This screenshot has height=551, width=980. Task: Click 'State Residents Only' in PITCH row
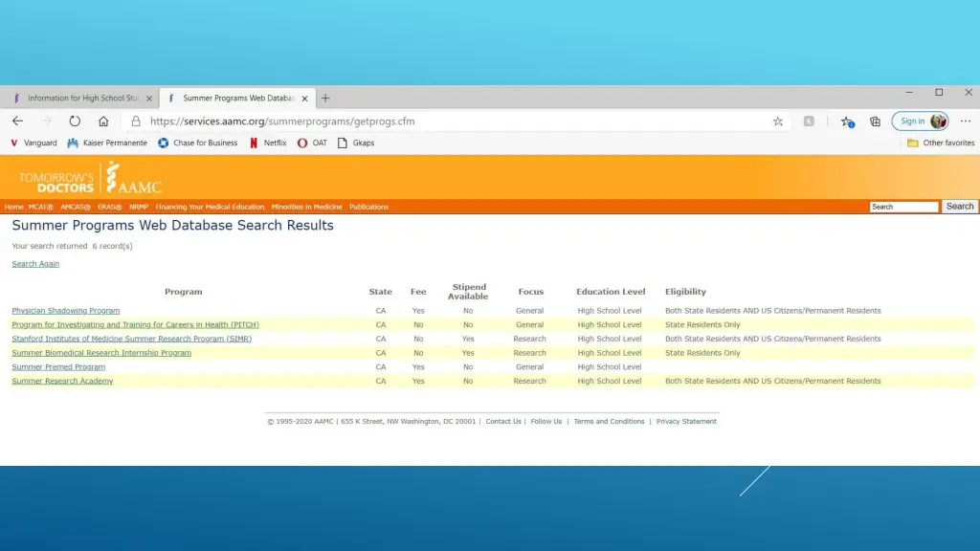click(702, 325)
